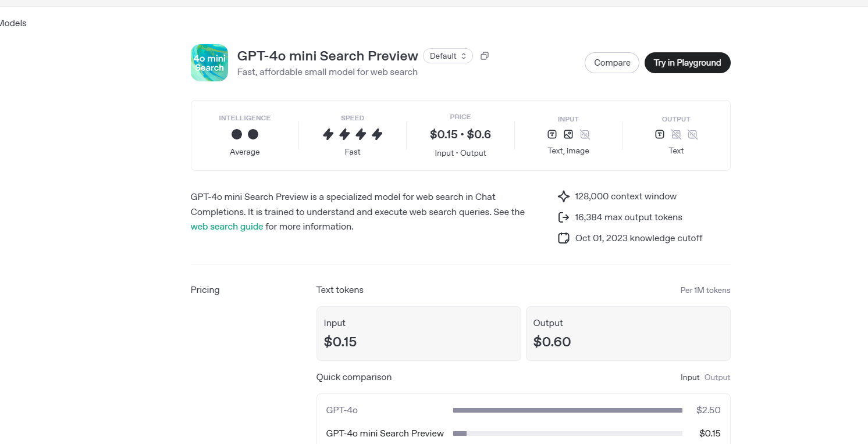Switch quick comparison to Output

(x=717, y=377)
